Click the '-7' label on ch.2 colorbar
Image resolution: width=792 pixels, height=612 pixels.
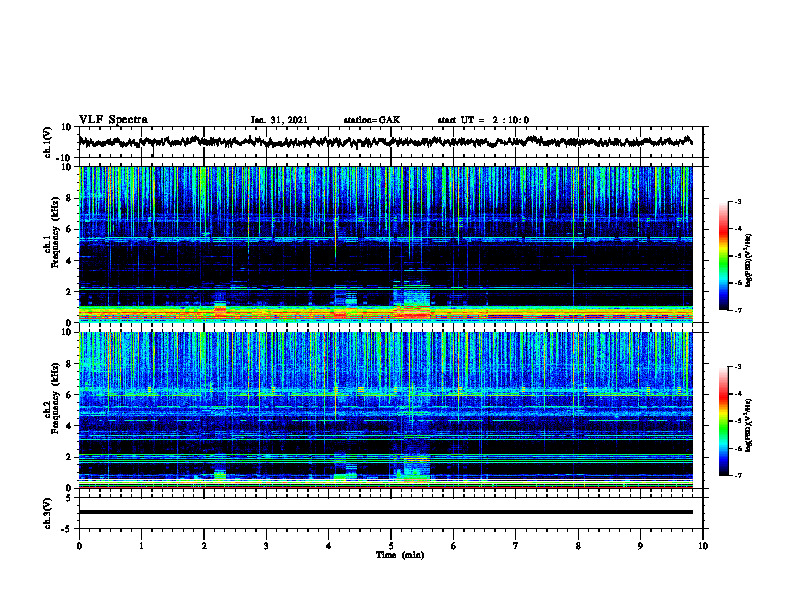coord(737,476)
